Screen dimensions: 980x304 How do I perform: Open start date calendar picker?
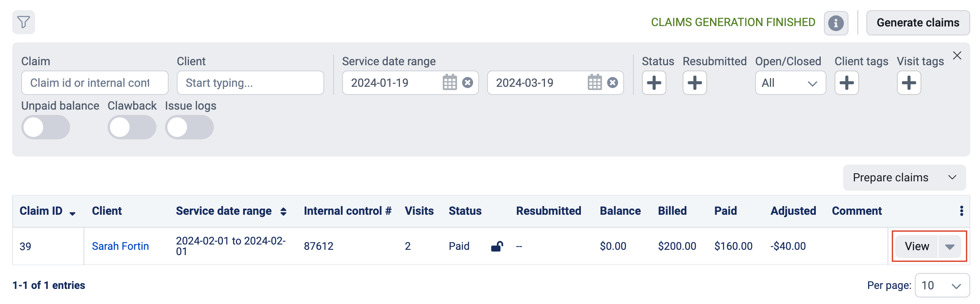point(450,83)
